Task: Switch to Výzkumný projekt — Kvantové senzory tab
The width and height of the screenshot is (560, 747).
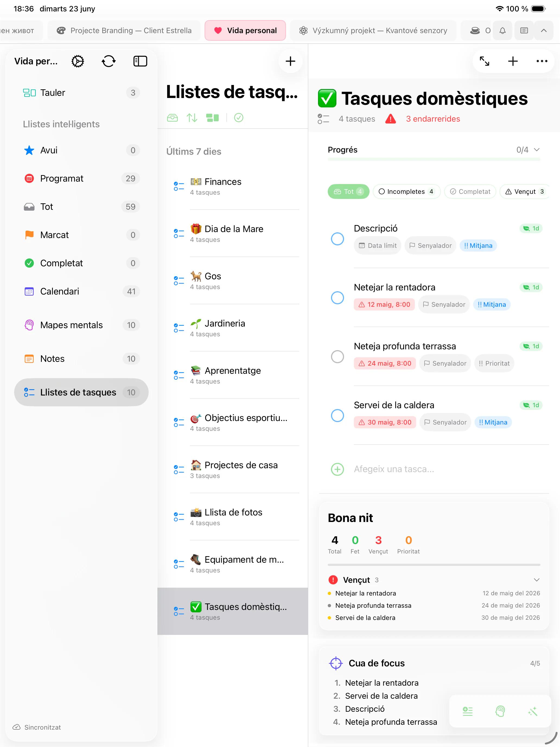Action: click(373, 30)
